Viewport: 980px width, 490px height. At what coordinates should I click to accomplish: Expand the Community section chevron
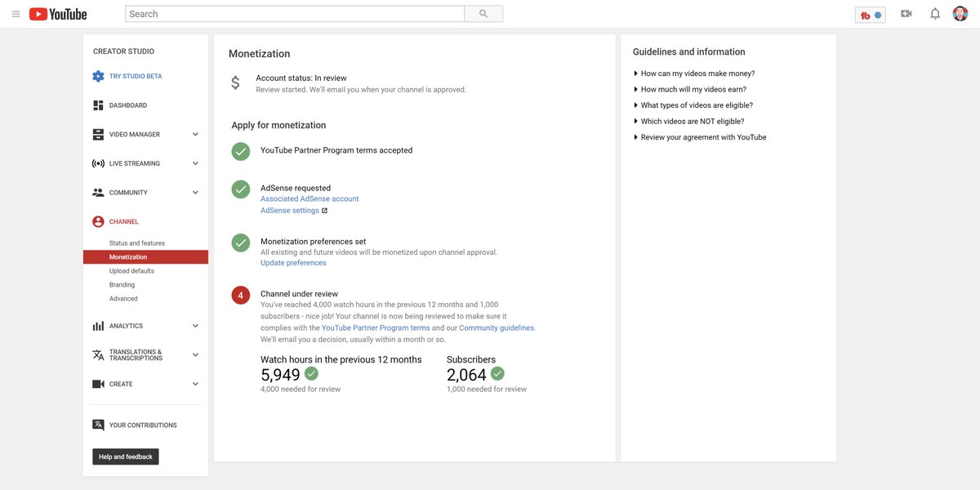(x=195, y=193)
